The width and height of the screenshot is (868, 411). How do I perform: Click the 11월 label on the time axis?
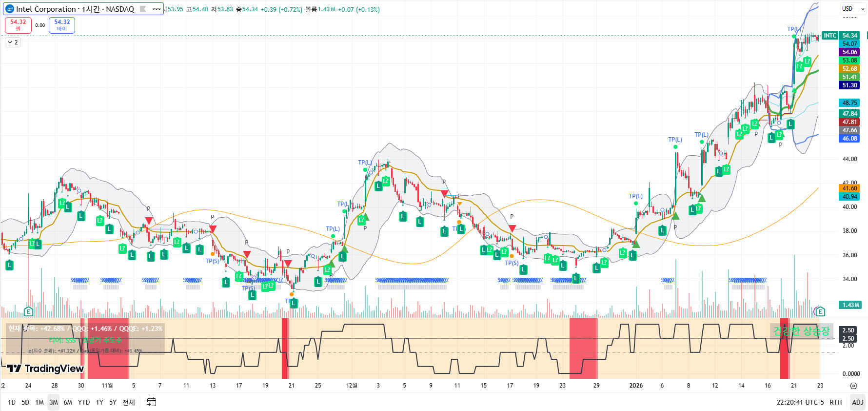pyautogui.click(x=107, y=386)
